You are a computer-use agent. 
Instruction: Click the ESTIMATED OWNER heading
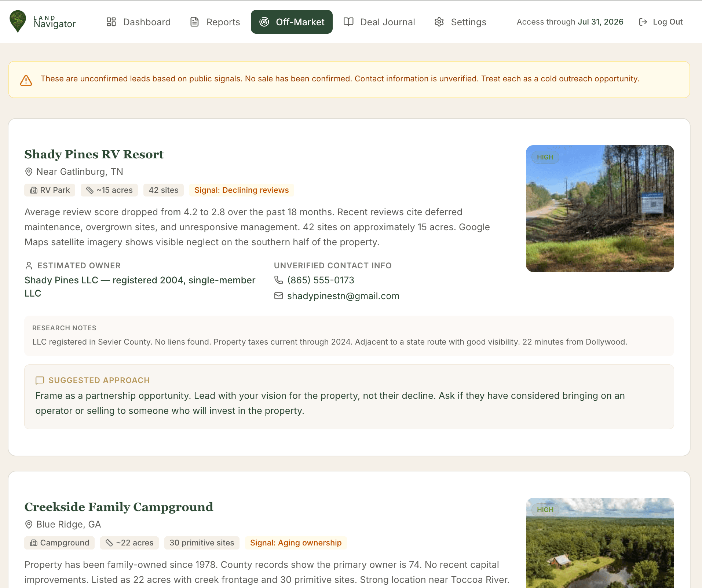tap(79, 265)
